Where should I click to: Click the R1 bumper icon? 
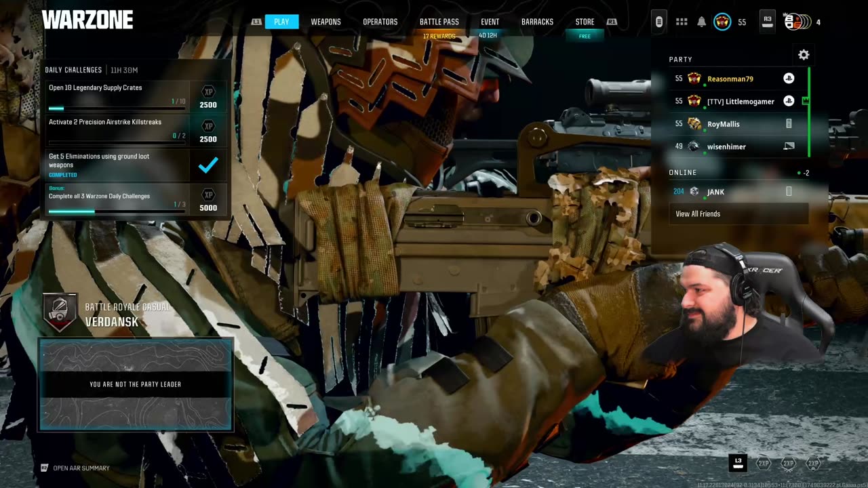coord(612,22)
